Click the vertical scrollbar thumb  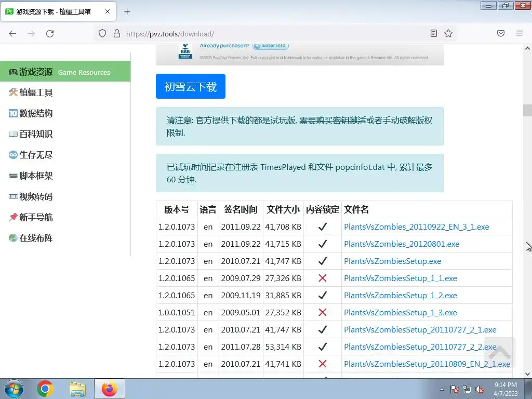click(527, 111)
